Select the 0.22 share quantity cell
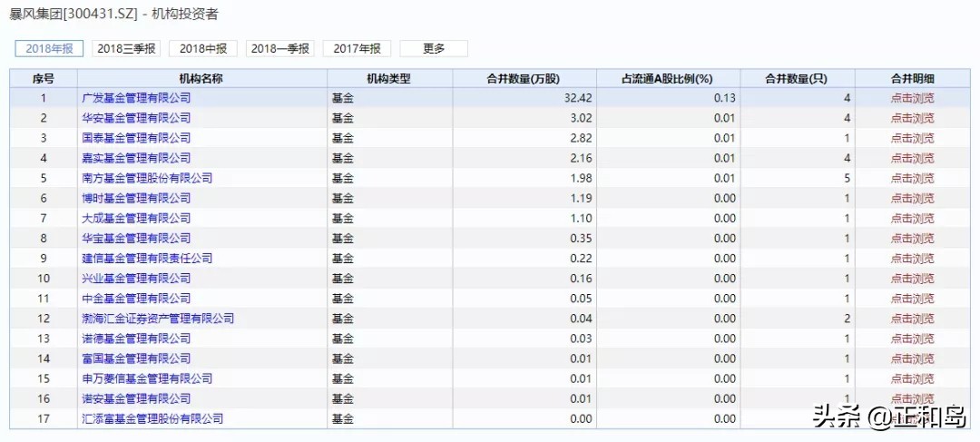This screenshot has width=980, height=442. [524, 258]
